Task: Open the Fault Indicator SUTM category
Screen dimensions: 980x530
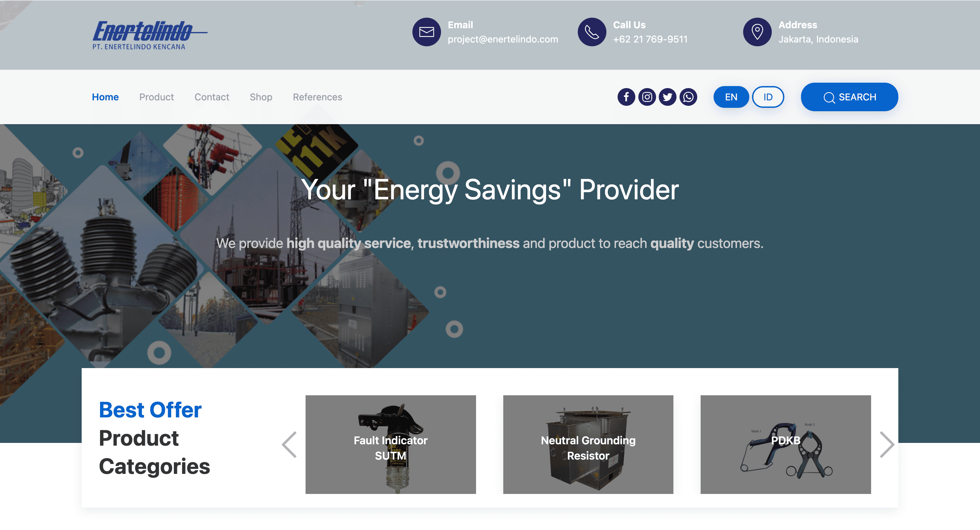Action: (x=390, y=445)
